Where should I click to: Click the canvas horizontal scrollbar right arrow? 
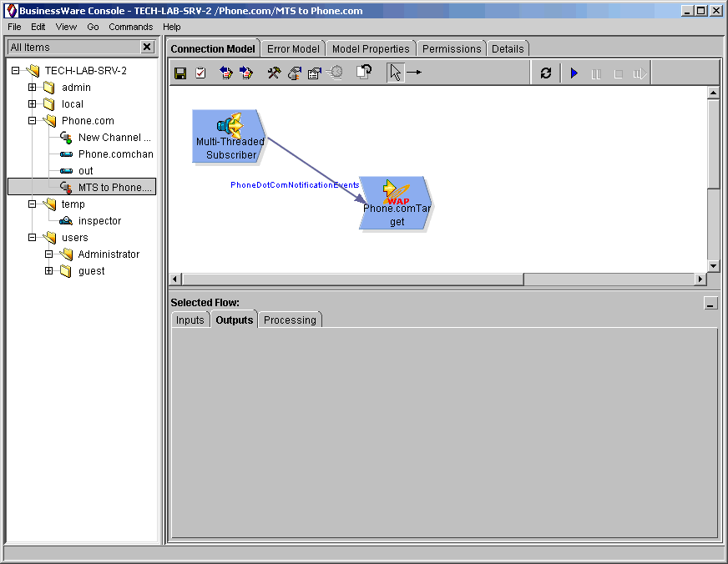point(700,279)
